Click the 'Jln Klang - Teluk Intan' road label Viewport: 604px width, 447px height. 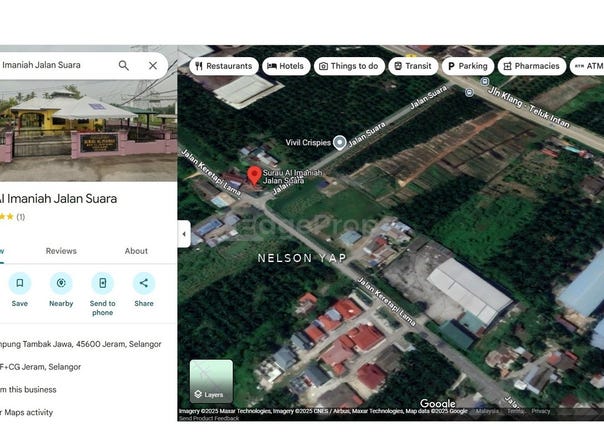pos(528,107)
